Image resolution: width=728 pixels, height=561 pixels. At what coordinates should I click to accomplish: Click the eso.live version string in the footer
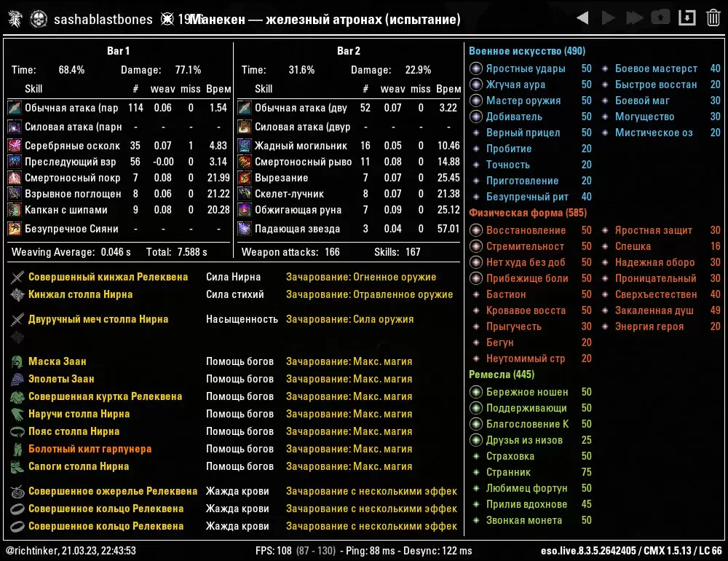click(631, 551)
